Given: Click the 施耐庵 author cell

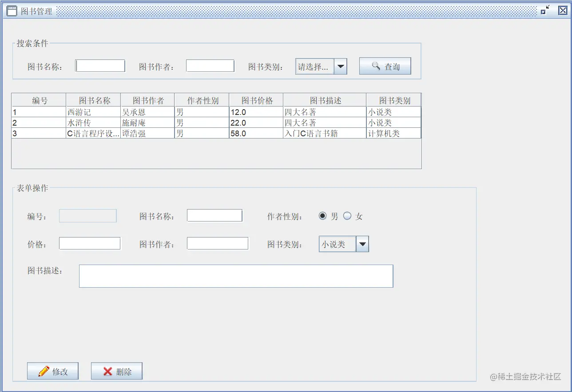Looking at the screenshot, I should (148, 123).
